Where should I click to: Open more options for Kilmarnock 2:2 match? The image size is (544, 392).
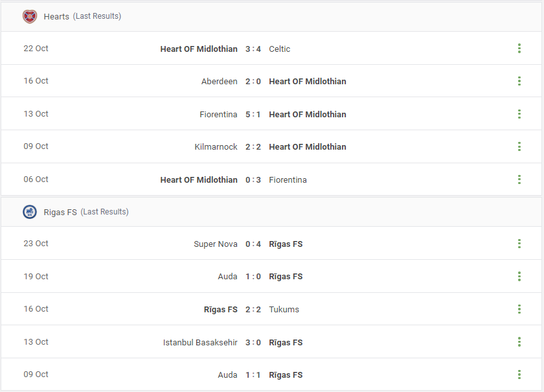click(x=519, y=146)
